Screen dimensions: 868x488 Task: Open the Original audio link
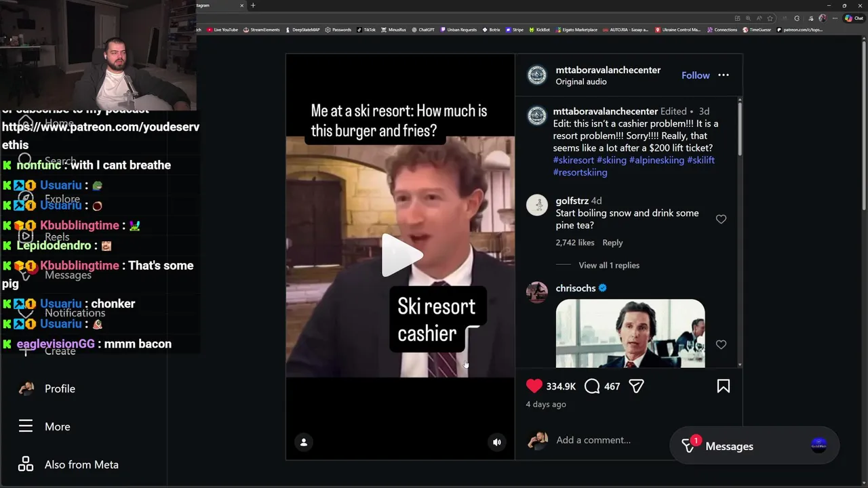pos(581,82)
